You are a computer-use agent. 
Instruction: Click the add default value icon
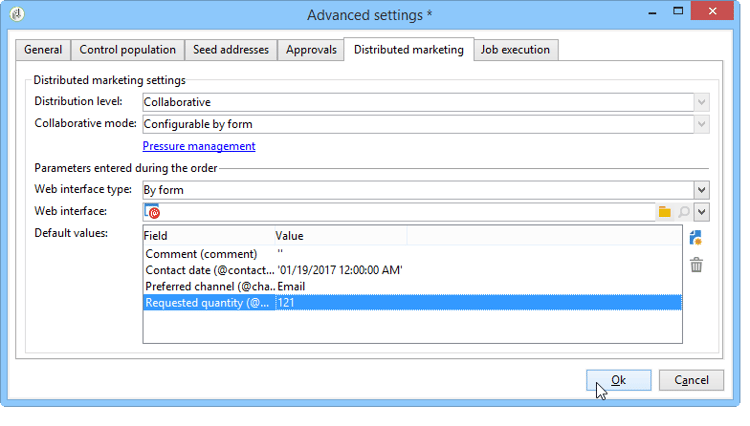(697, 237)
